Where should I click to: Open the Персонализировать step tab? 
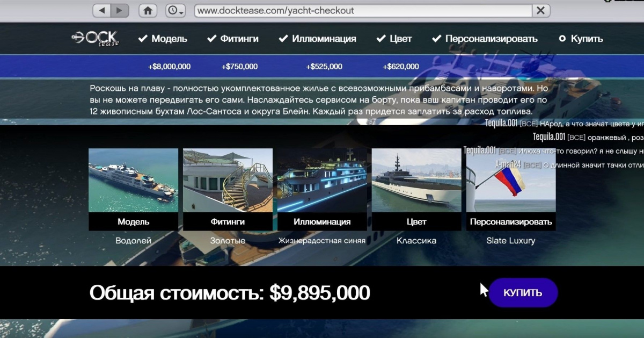[x=485, y=39]
